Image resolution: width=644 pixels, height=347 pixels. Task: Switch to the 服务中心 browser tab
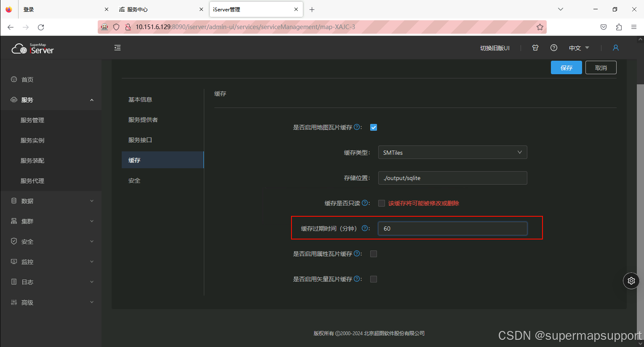tap(161, 9)
